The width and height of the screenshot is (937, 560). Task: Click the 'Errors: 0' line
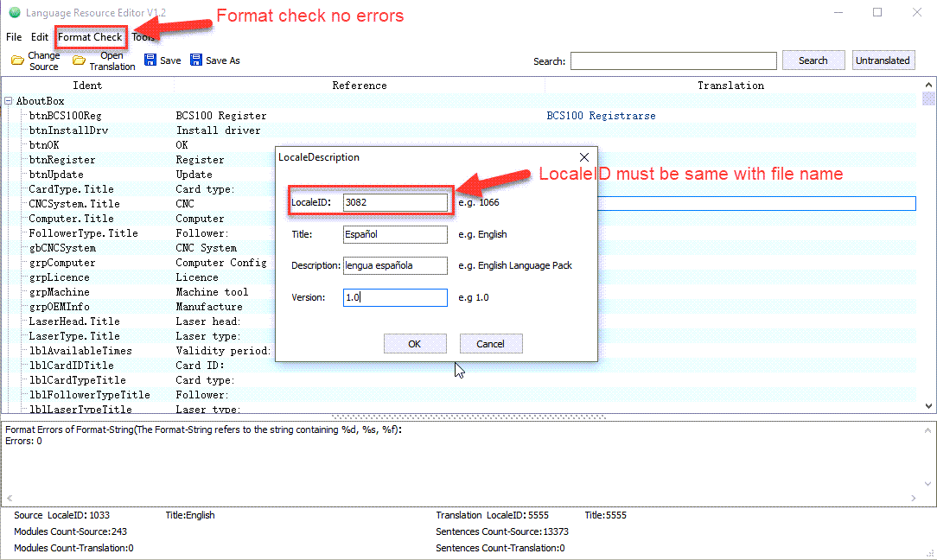pyautogui.click(x=24, y=441)
